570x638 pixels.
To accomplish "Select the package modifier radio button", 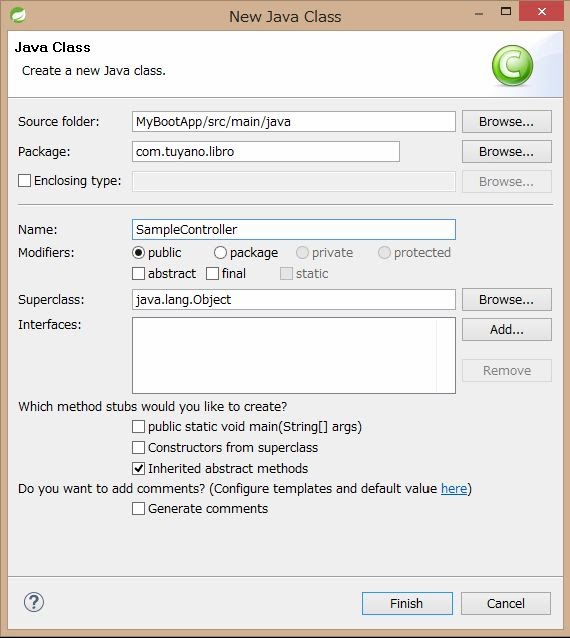I will pyautogui.click(x=220, y=253).
